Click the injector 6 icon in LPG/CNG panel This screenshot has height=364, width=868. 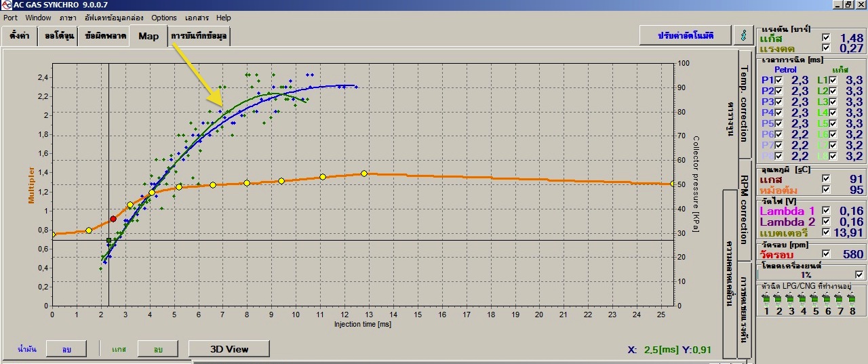click(x=827, y=299)
